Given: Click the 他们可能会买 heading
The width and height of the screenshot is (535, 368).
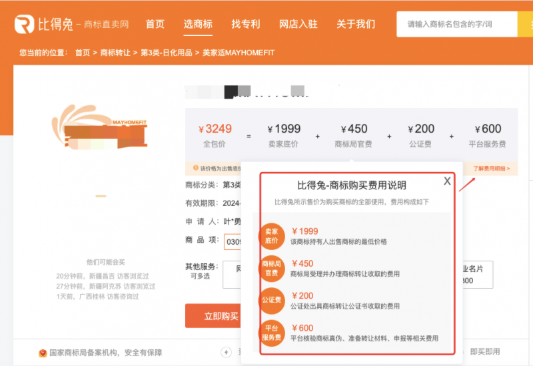Looking at the screenshot, I should [105, 262].
